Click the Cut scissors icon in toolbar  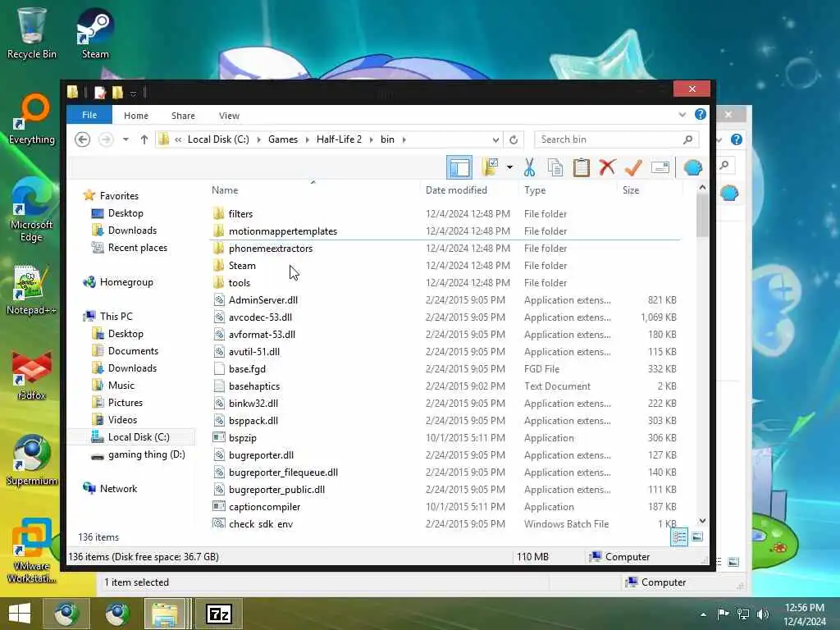coord(529,167)
